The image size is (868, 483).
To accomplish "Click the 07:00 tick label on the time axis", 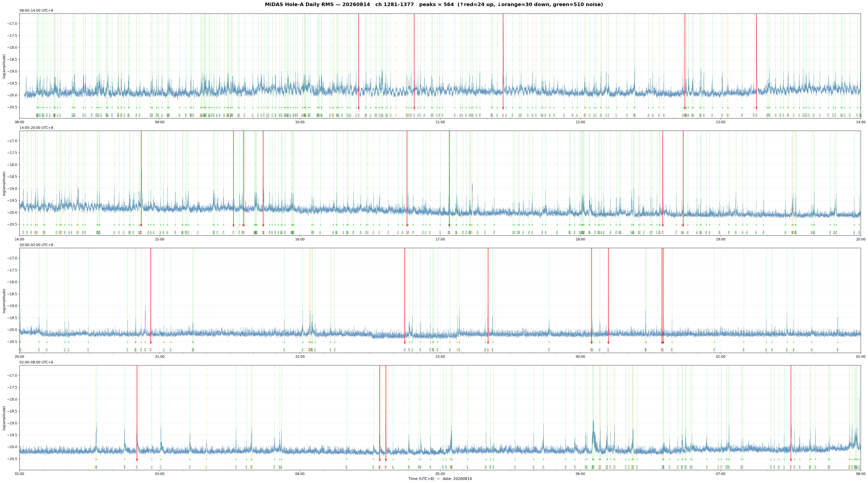I will click(720, 474).
